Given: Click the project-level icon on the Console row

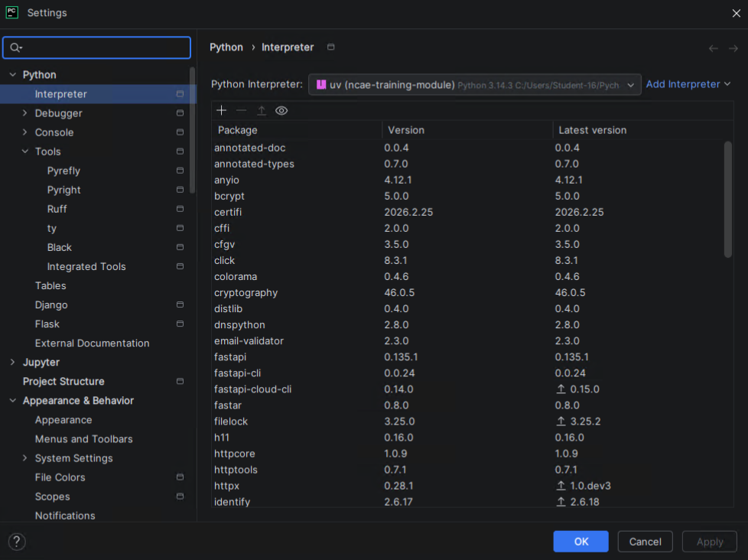Looking at the screenshot, I should (180, 132).
